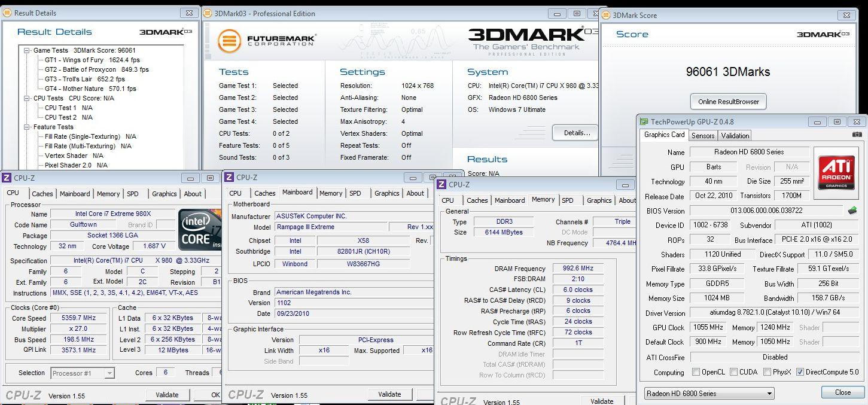Click the CPU-Z title icon of the Memory-tab window
The height and width of the screenshot is (405, 868).
(x=441, y=184)
